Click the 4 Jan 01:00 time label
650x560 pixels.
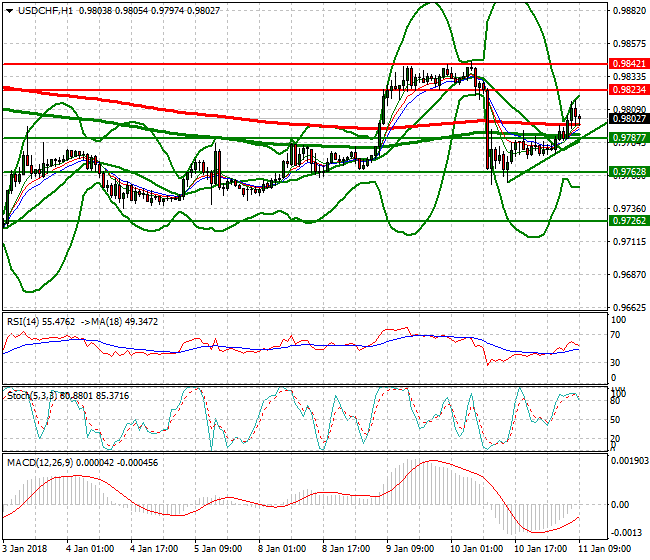[x=91, y=549]
